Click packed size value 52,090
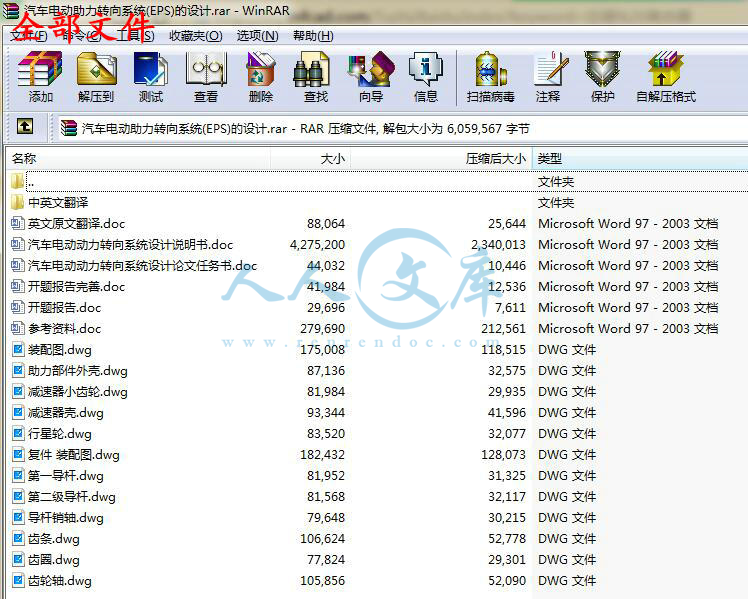The width and height of the screenshot is (748, 599). [x=507, y=580]
